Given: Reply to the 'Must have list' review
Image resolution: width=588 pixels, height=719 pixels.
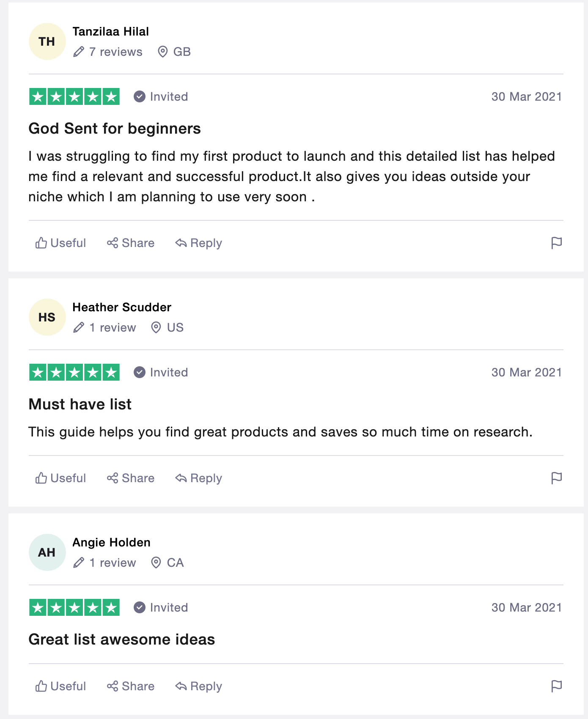Looking at the screenshot, I should pyautogui.click(x=199, y=478).
